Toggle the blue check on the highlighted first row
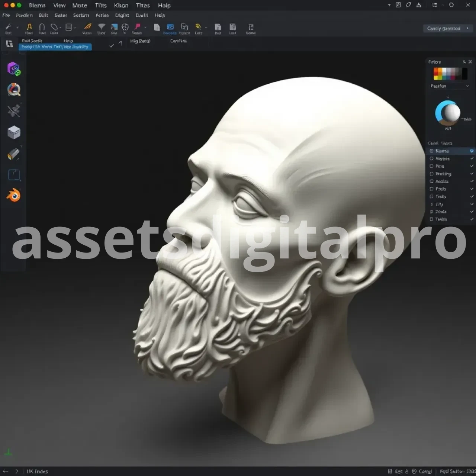 pos(472,151)
